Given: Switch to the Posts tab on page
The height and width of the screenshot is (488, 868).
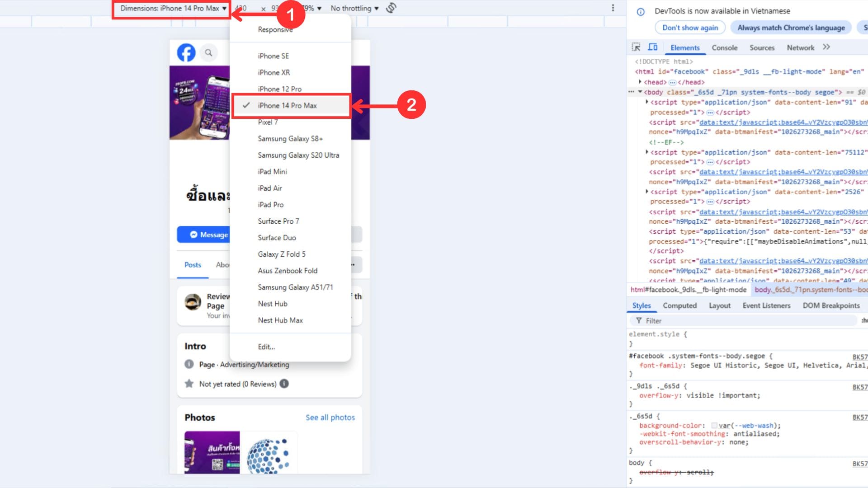Looking at the screenshot, I should [193, 265].
